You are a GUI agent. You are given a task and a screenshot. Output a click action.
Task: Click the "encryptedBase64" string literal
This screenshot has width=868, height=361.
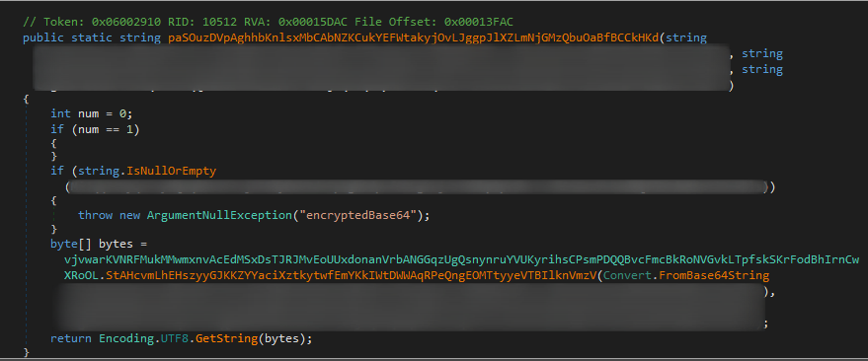click(357, 215)
